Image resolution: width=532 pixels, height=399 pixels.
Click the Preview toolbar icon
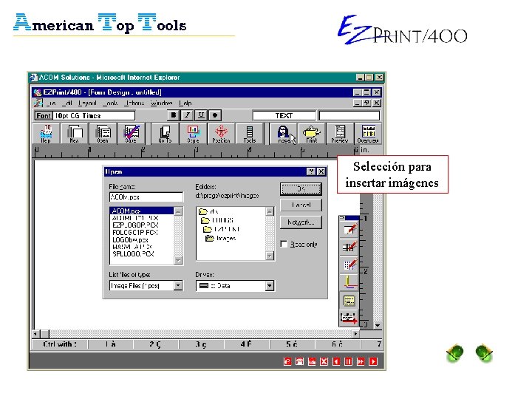click(340, 134)
